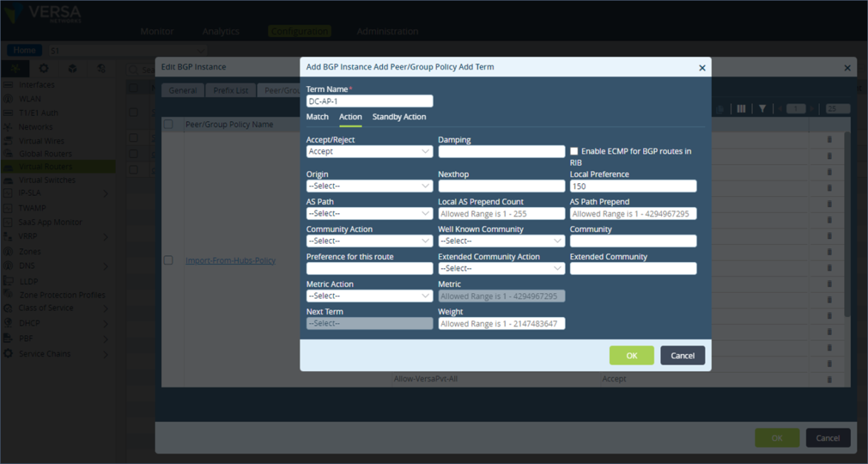The image size is (868, 464).
Task: Click the filter funnel icon in table toolbar
Action: point(762,109)
